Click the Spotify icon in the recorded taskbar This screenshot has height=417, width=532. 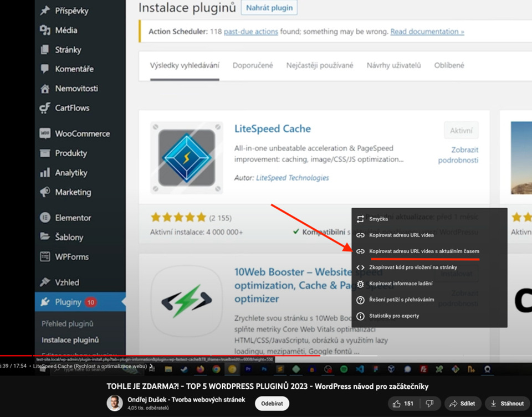[344, 369]
